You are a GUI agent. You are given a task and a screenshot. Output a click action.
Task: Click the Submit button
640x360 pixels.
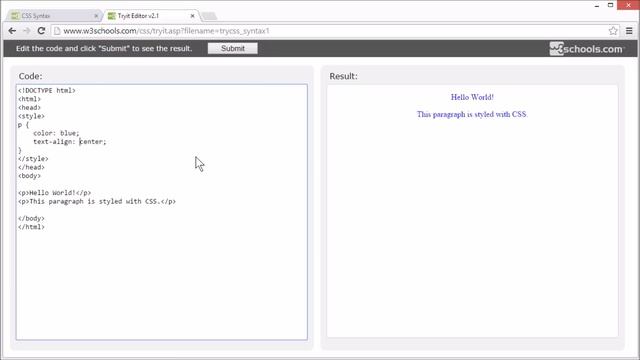pyautogui.click(x=233, y=48)
